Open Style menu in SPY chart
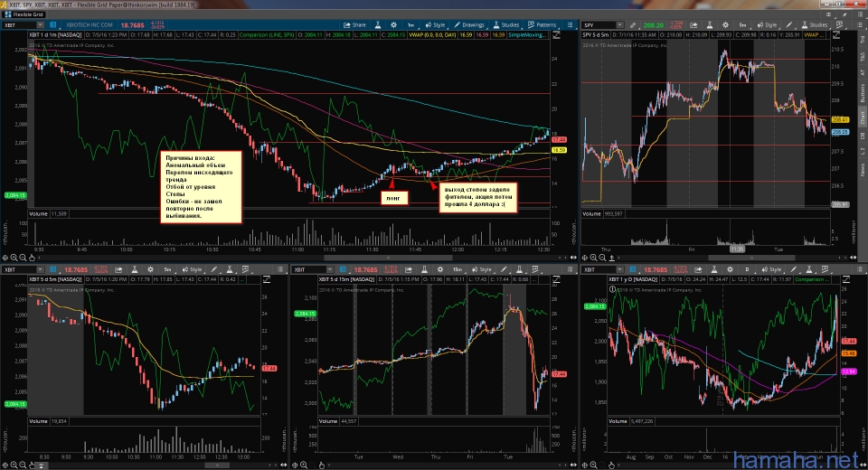 pyautogui.click(x=768, y=25)
